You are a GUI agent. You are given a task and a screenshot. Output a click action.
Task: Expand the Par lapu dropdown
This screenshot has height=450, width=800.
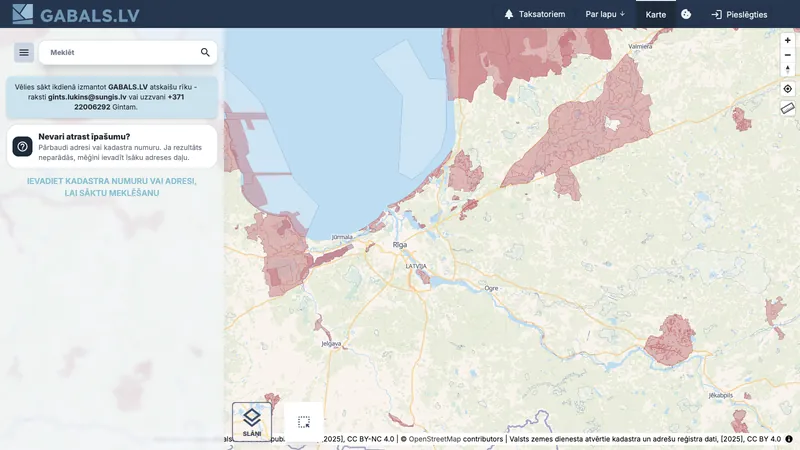coord(605,14)
